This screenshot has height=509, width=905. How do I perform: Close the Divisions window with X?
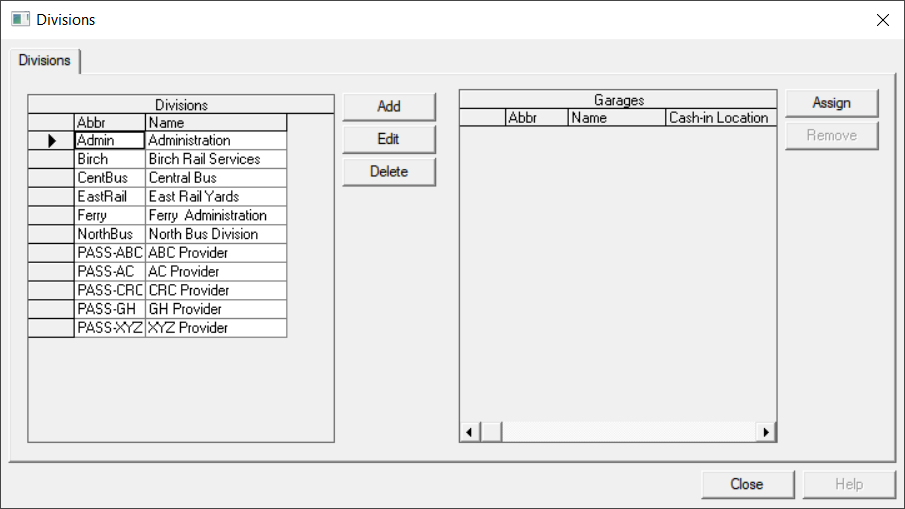(x=882, y=20)
